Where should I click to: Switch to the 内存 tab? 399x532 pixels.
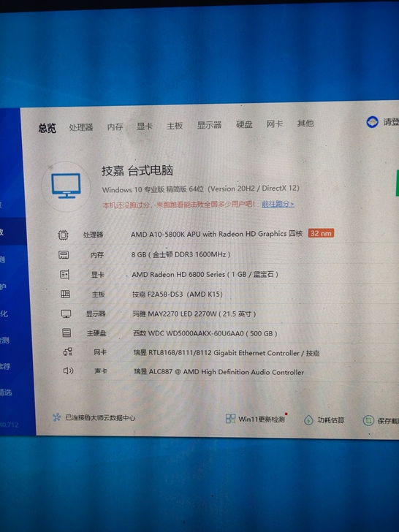click(x=115, y=127)
